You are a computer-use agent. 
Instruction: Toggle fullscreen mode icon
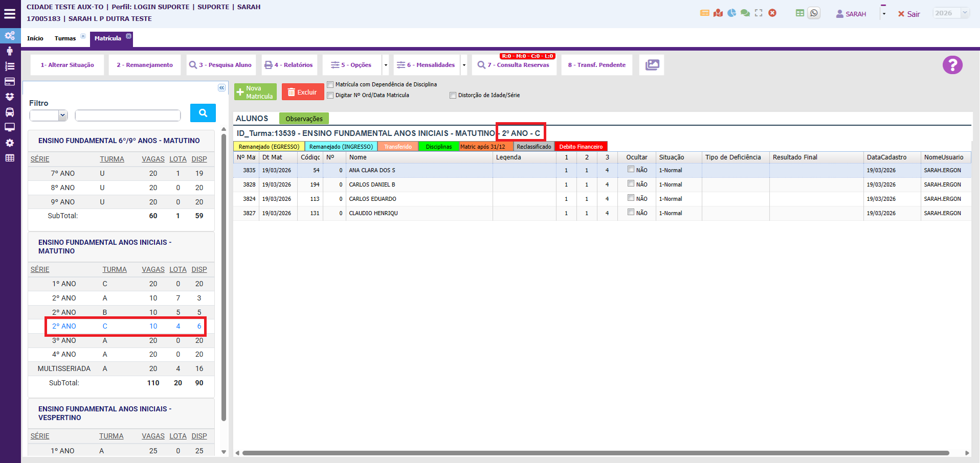(759, 13)
